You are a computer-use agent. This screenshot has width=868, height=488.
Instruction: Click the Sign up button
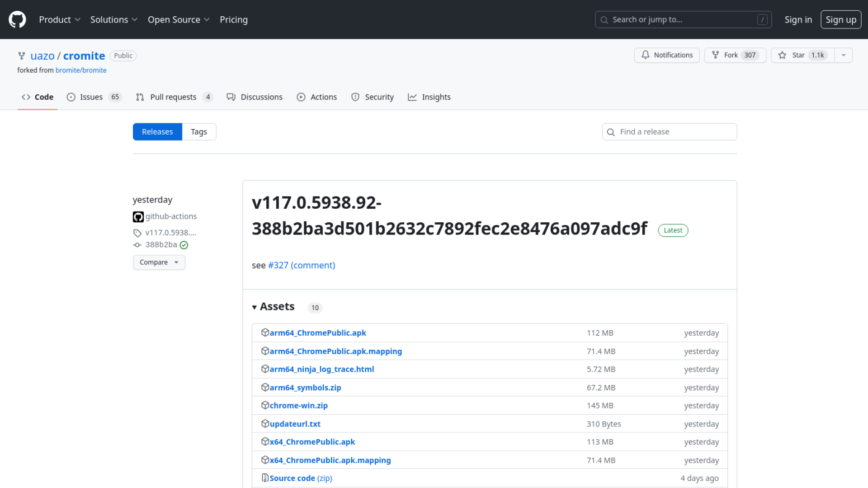840,19
